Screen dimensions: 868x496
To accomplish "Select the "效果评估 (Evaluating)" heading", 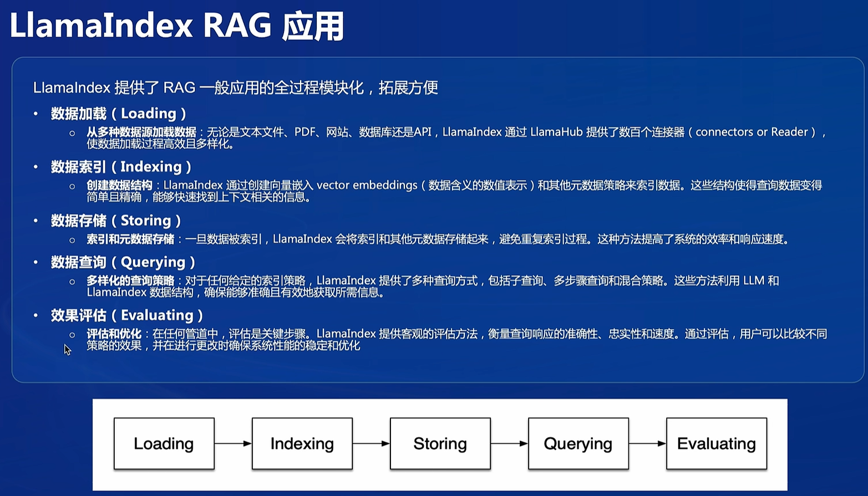I will coord(127,315).
